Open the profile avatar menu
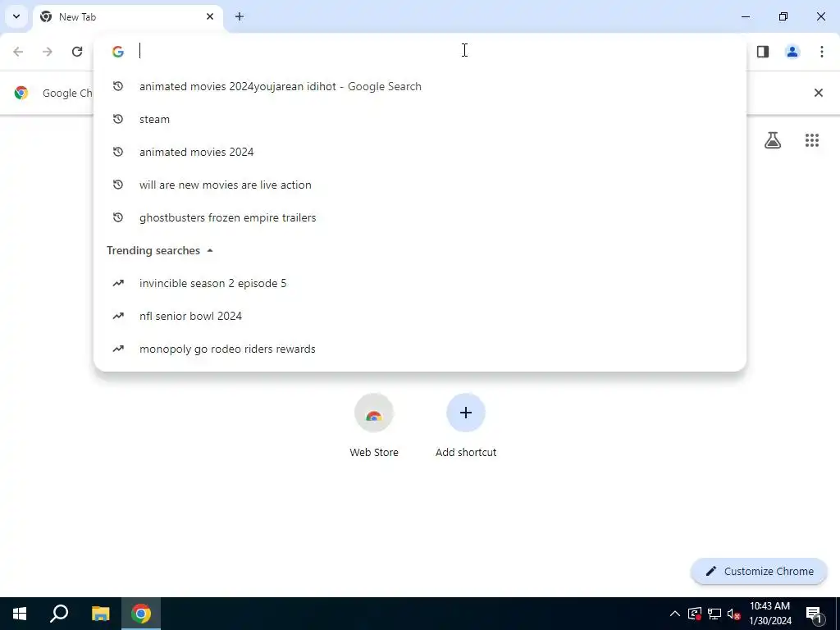Image resolution: width=840 pixels, height=630 pixels. (792, 52)
